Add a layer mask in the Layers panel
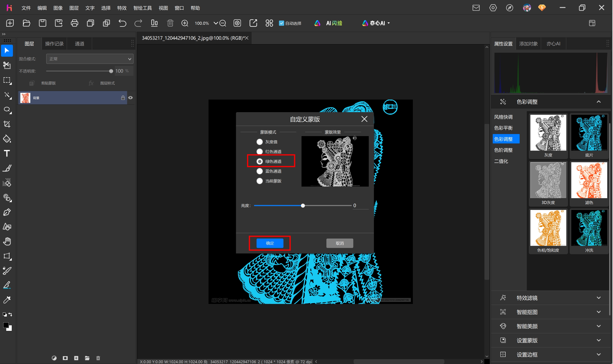This screenshot has height=364, width=613. (x=65, y=358)
